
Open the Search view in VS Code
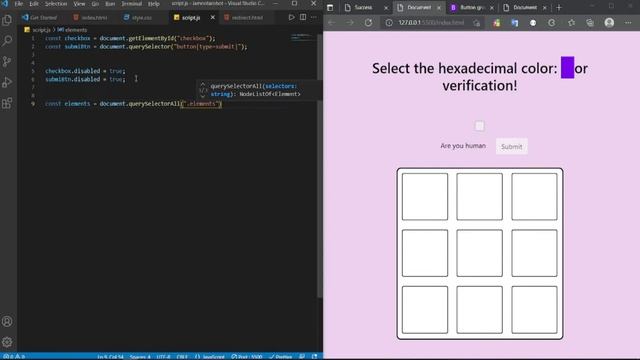click(7, 40)
